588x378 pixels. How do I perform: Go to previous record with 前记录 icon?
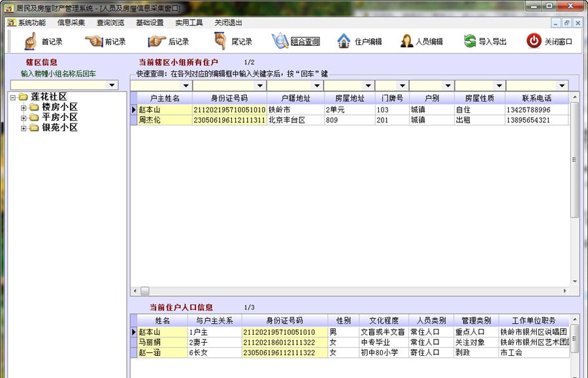coord(93,41)
